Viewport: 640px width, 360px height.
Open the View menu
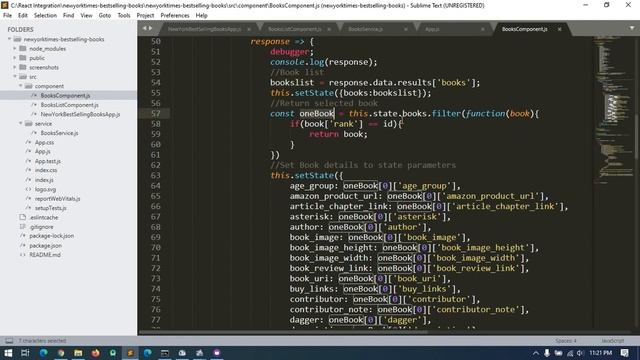point(87,16)
